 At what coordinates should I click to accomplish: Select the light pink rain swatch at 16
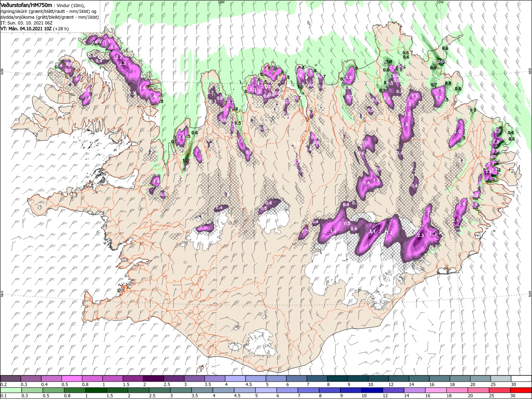[x=436, y=390]
